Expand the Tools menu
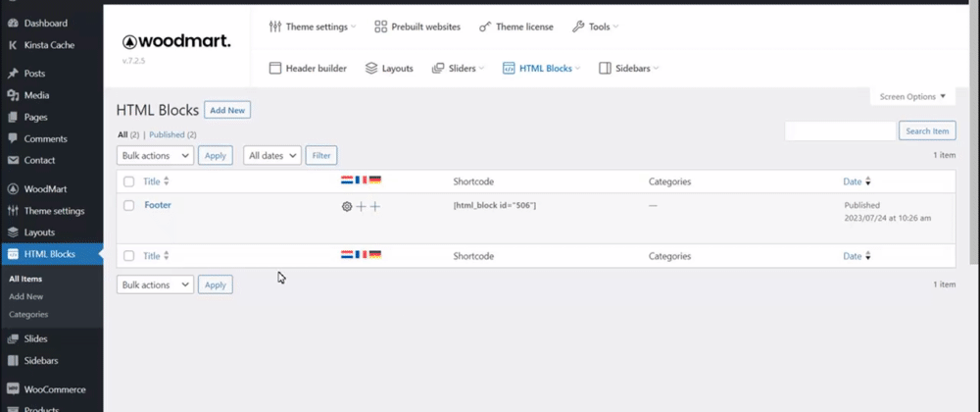 pos(595,26)
